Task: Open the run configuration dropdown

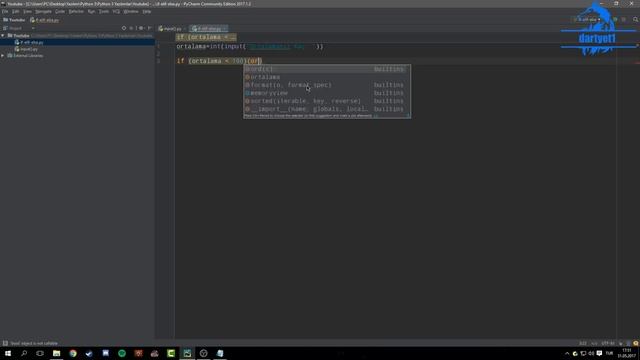Action: (x=587, y=19)
